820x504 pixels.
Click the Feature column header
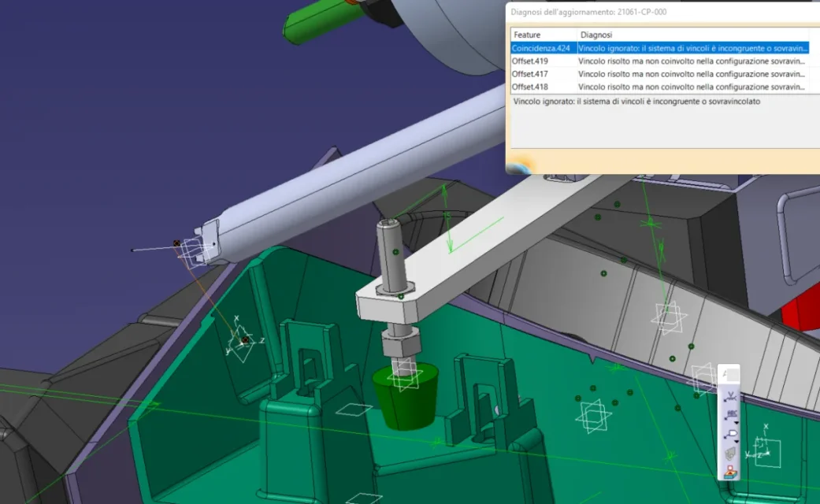pos(544,35)
